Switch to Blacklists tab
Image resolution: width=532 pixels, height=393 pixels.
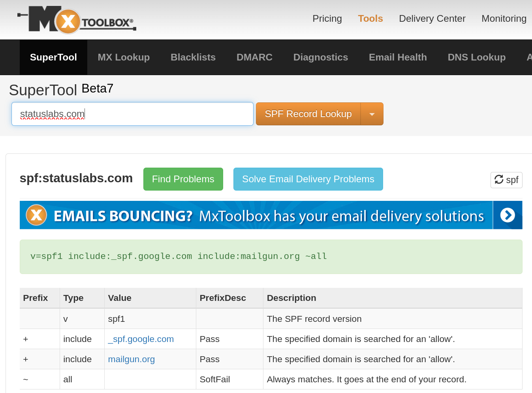tap(193, 57)
